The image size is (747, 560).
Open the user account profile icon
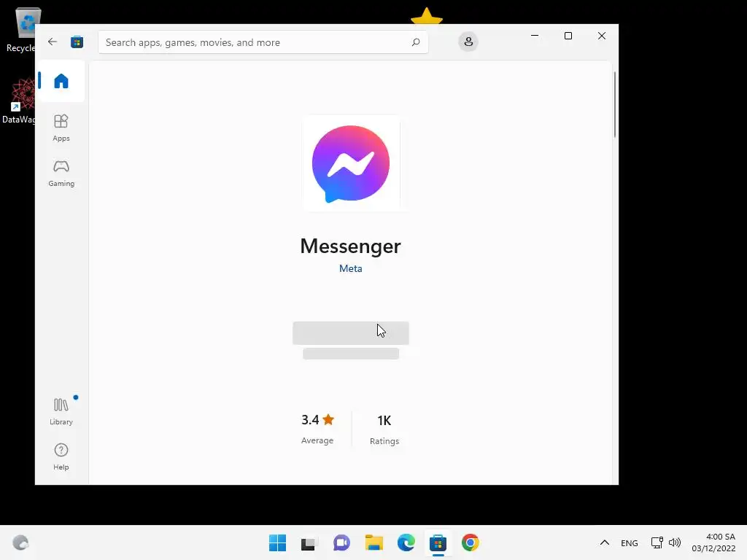[468, 42]
